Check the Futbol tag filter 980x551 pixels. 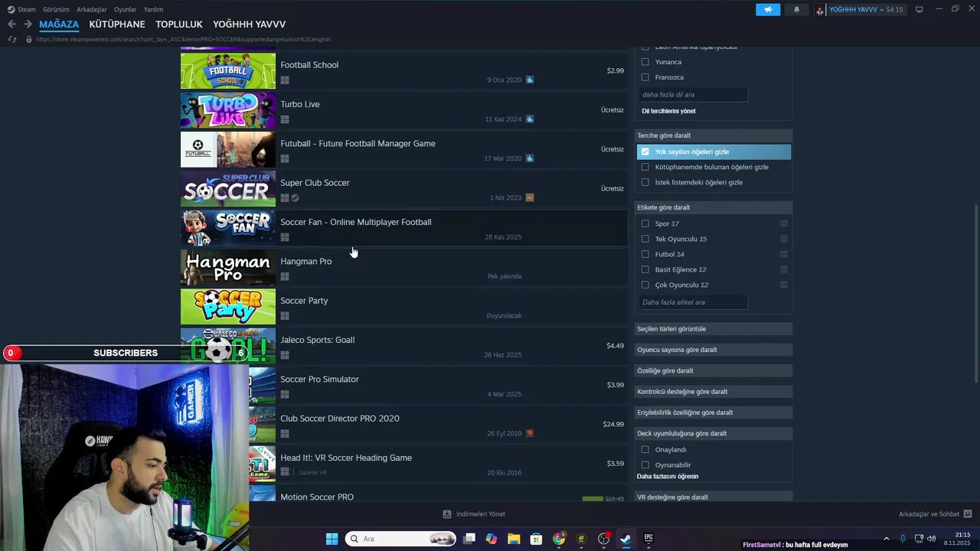click(645, 254)
